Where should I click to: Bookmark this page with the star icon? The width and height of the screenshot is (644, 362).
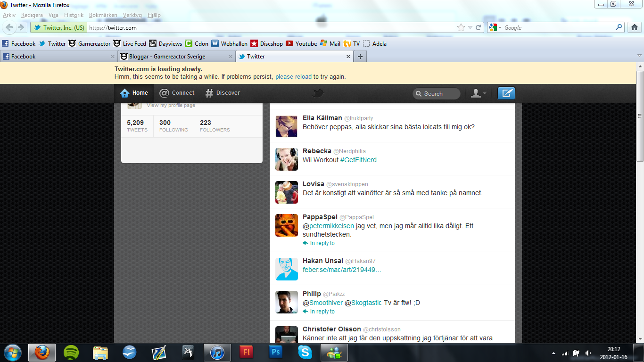tap(461, 27)
